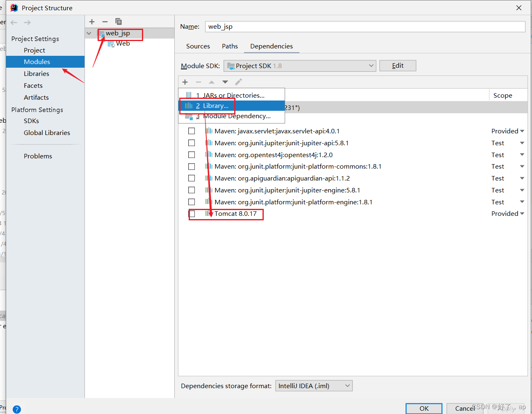This screenshot has width=532, height=414.
Task: Click the OK button
Action: tap(424, 409)
